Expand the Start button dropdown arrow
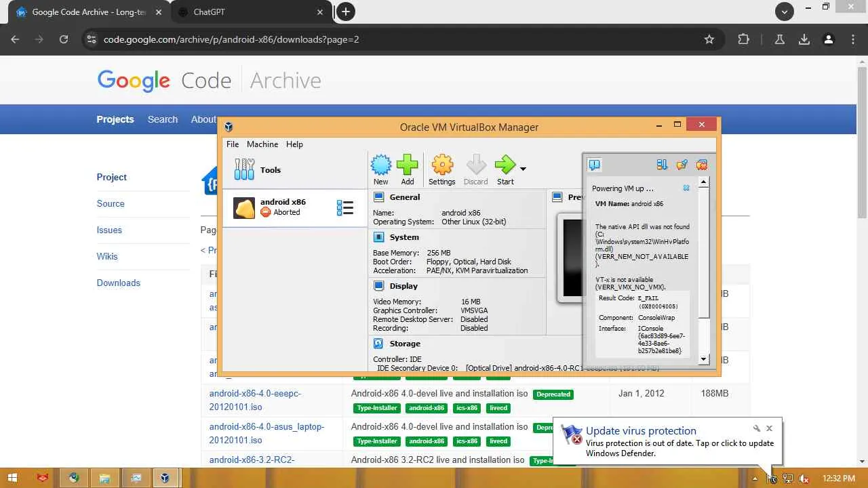 pyautogui.click(x=522, y=168)
